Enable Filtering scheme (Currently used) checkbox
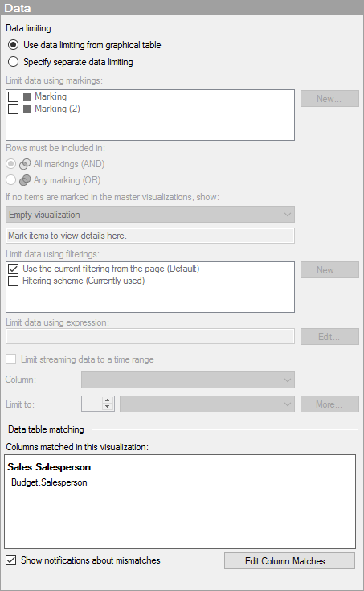 tap(13, 281)
